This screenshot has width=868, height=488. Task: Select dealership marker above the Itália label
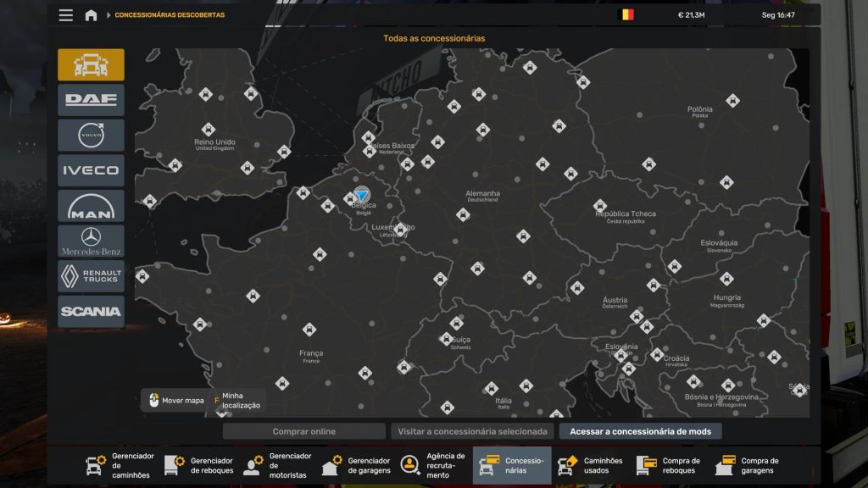click(491, 388)
